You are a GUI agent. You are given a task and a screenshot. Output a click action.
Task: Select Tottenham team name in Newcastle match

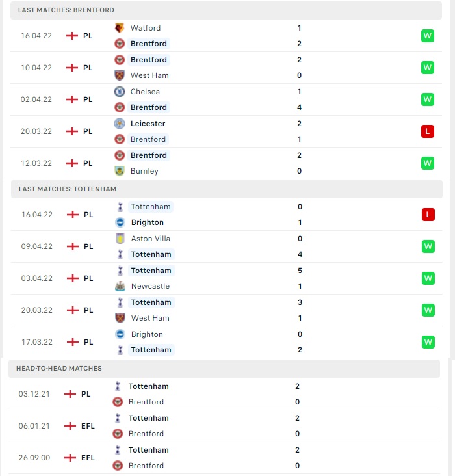click(151, 271)
